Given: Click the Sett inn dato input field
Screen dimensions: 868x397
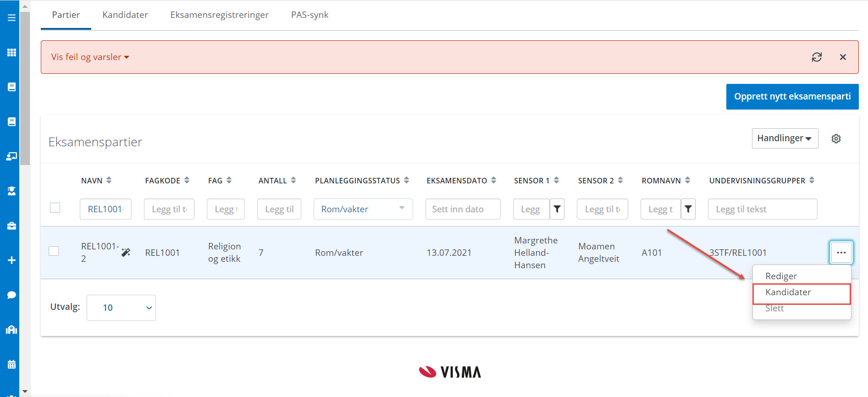Looking at the screenshot, I should (462, 209).
